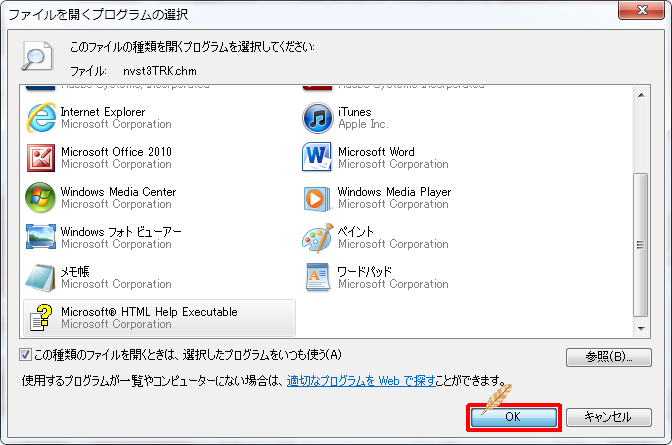
Task: Click the "Windows フォト ビューアー" label
Action: 121,232
